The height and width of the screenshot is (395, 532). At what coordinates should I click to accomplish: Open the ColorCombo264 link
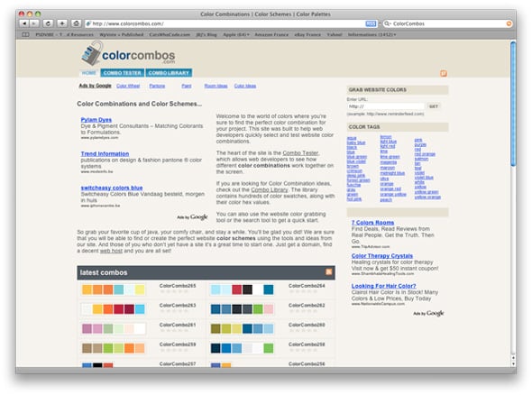pos(307,286)
